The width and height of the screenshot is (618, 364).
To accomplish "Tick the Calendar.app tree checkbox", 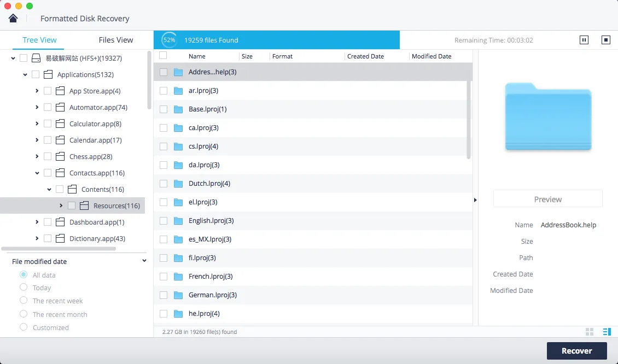I will [48, 140].
